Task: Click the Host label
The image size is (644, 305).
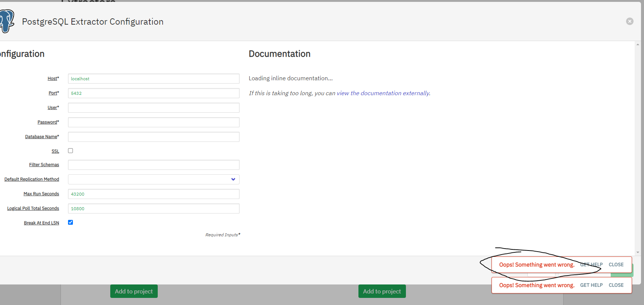Action: (52, 78)
